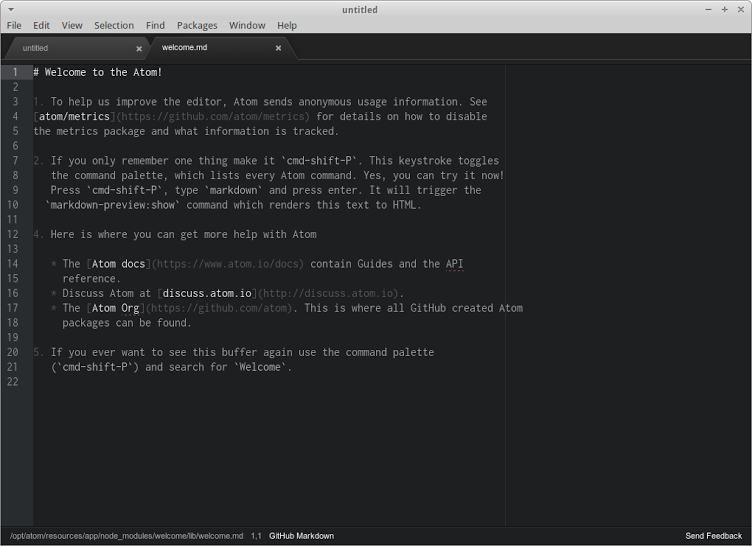Screen dimensions: 752x546
Task: Maximize the Atom window
Action: pyautogui.click(x=725, y=10)
